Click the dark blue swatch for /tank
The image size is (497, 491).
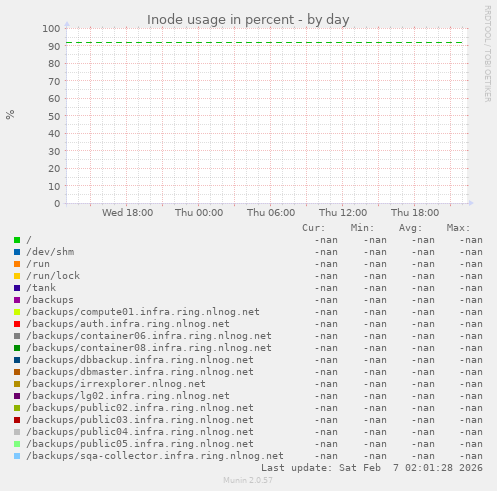pyautogui.click(x=17, y=288)
